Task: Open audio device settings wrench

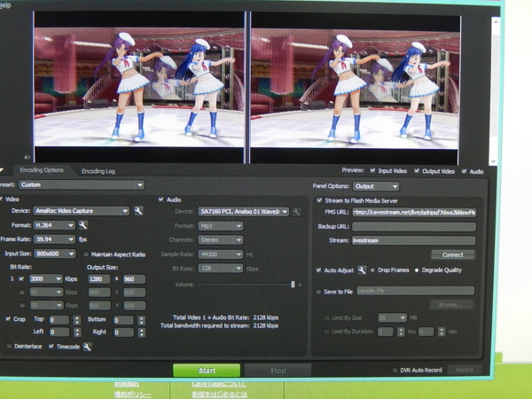Action: [296, 212]
